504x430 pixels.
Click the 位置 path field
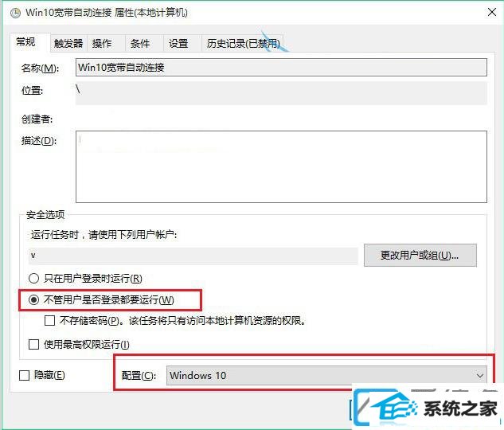click(281, 93)
